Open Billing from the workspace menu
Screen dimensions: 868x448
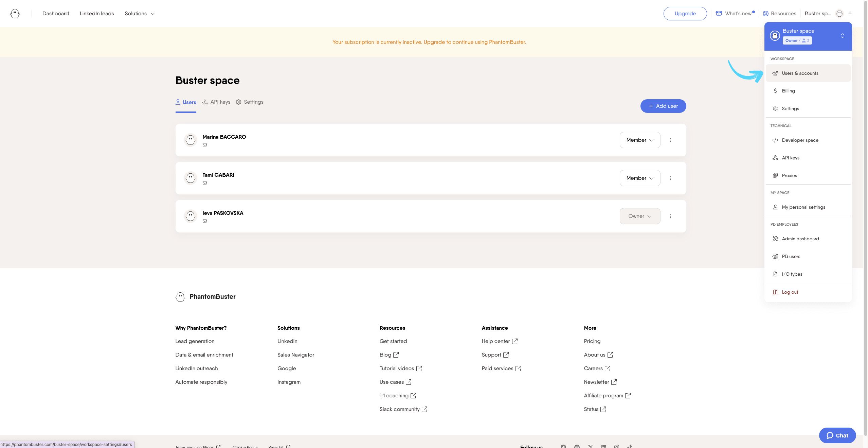pos(808,91)
